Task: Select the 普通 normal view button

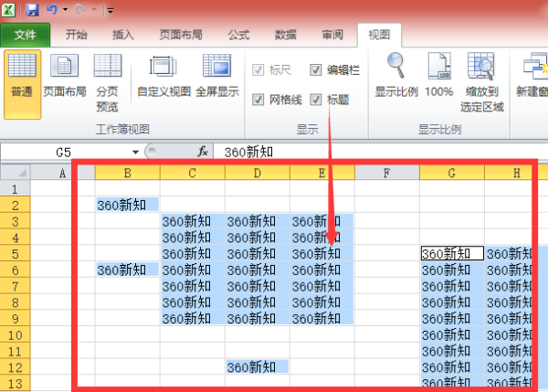Action: click(x=22, y=84)
